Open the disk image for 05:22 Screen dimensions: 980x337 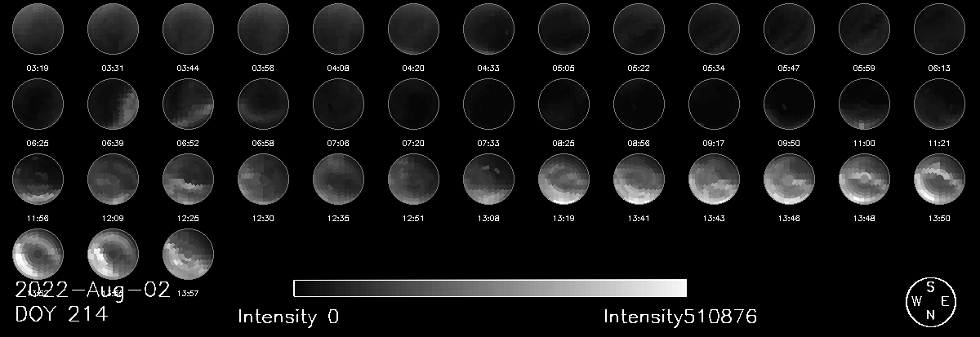639,29
